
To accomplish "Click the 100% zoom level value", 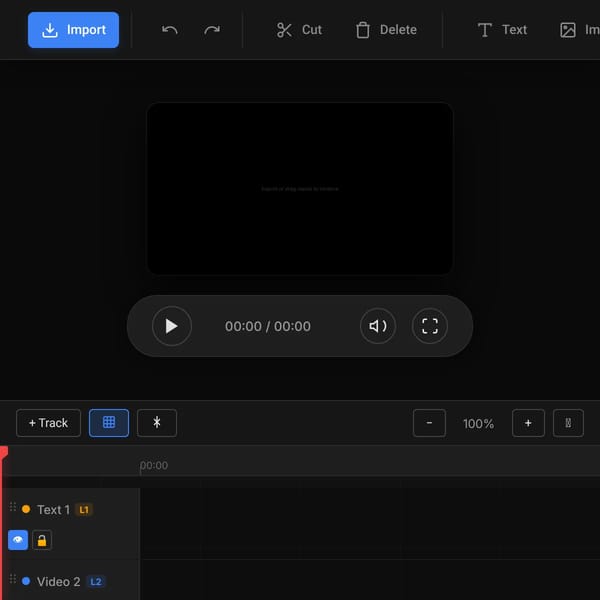I will tap(478, 424).
